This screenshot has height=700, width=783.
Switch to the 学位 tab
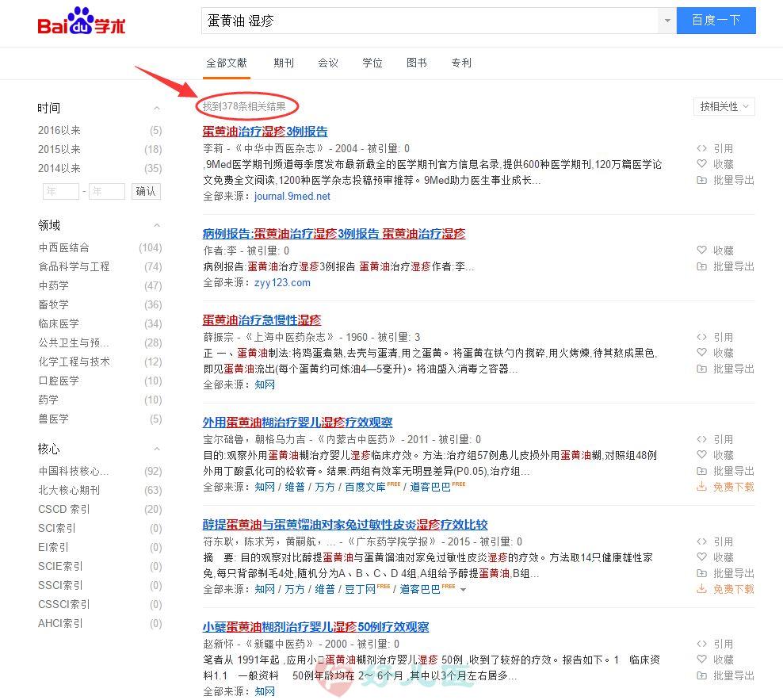372,63
